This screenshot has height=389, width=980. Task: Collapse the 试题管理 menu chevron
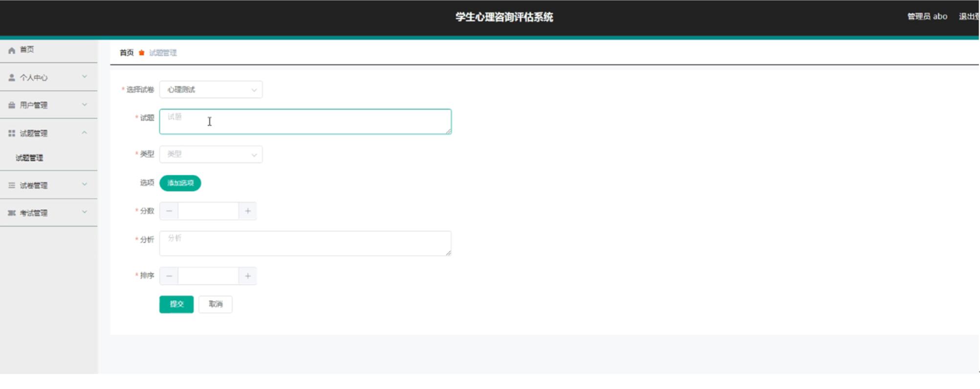tap(85, 133)
